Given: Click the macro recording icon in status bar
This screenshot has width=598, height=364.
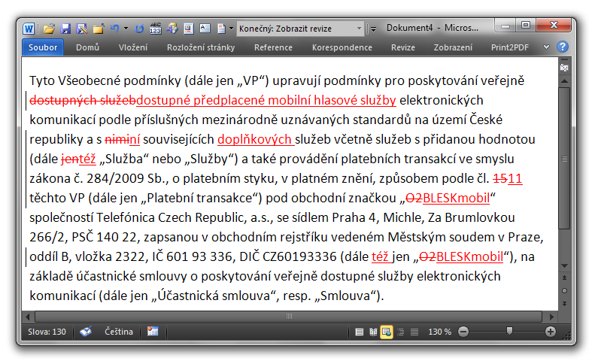Looking at the screenshot, I should coord(153,332).
